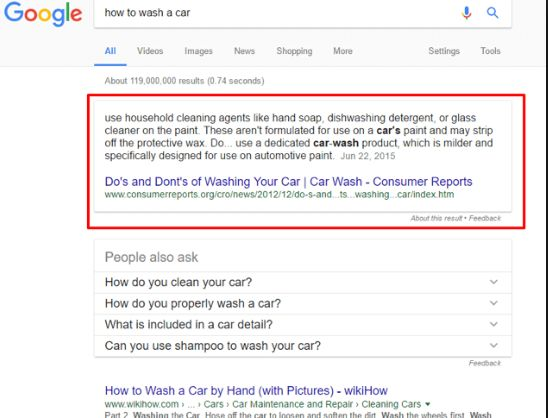Open Consumer Reports car wash article link
This screenshot has height=418, width=548.
(x=288, y=182)
